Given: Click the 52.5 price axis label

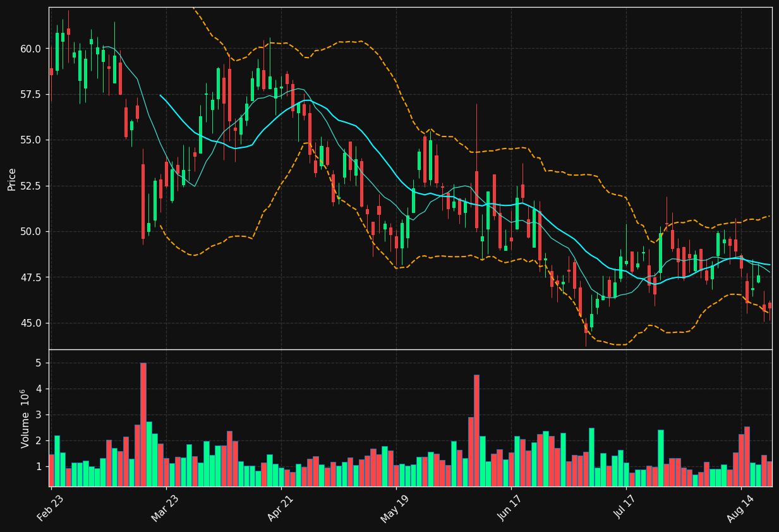Looking at the screenshot, I should (x=31, y=186).
